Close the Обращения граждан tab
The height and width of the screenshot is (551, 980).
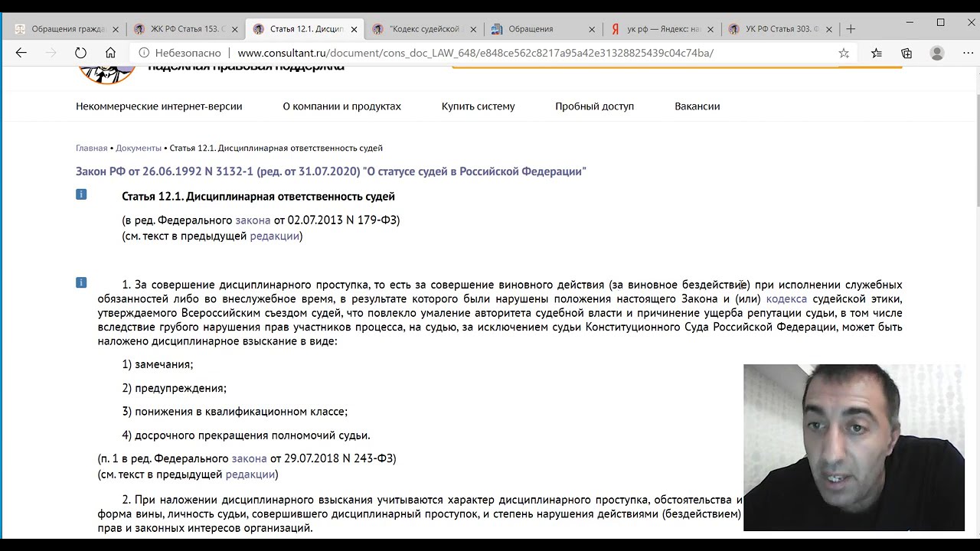116,29
